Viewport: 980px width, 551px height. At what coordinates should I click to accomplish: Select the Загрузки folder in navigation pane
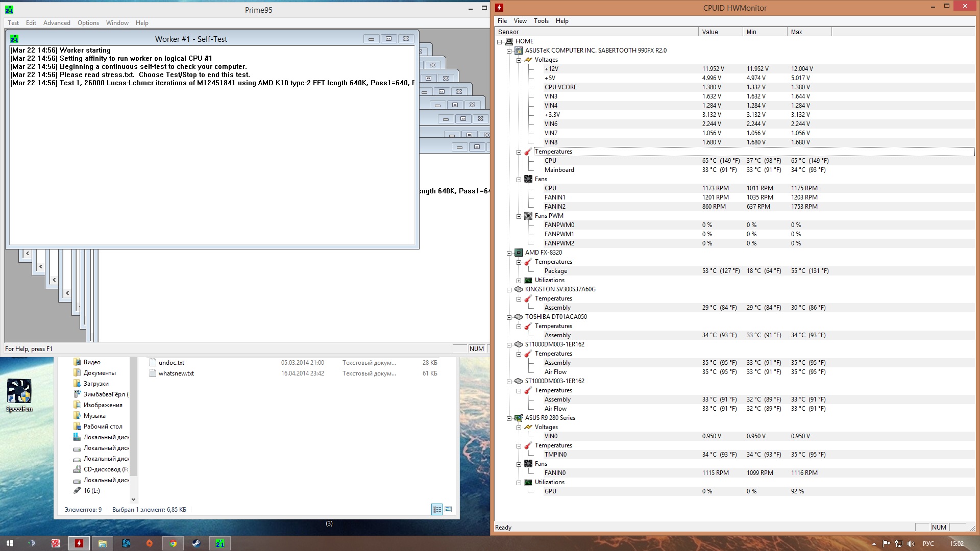coord(96,384)
